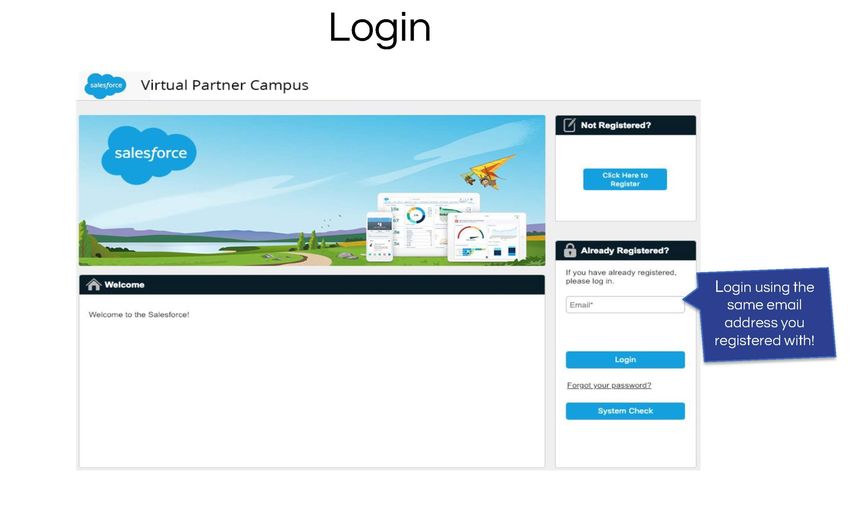
Task: Click the 'Not Registered?' heading
Action: pos(616,125)
